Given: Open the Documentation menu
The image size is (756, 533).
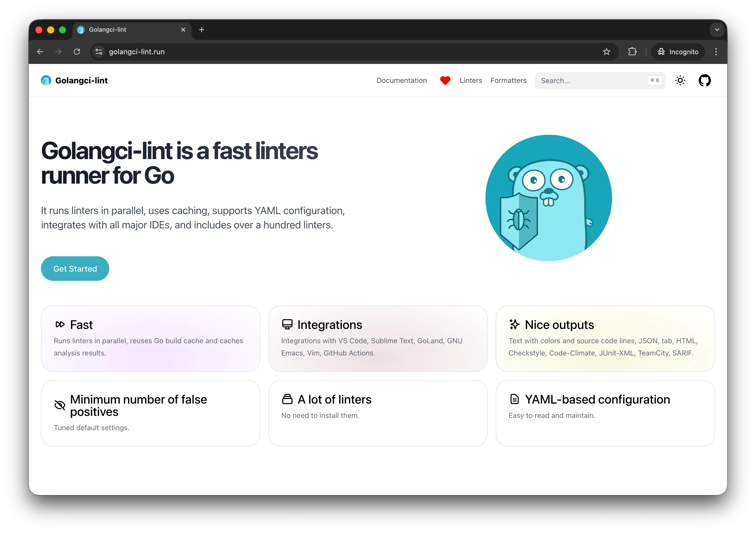Looking at the screenshot, I should coord(401,80).
